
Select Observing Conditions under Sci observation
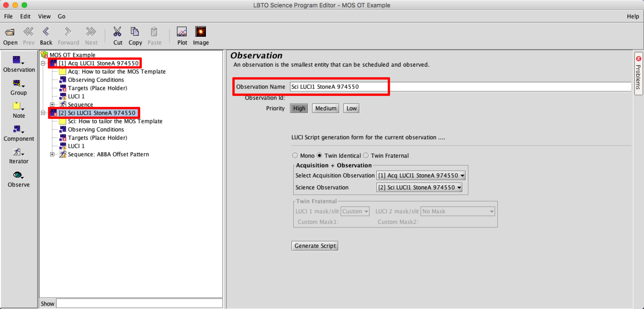click(x=96, y=130)
